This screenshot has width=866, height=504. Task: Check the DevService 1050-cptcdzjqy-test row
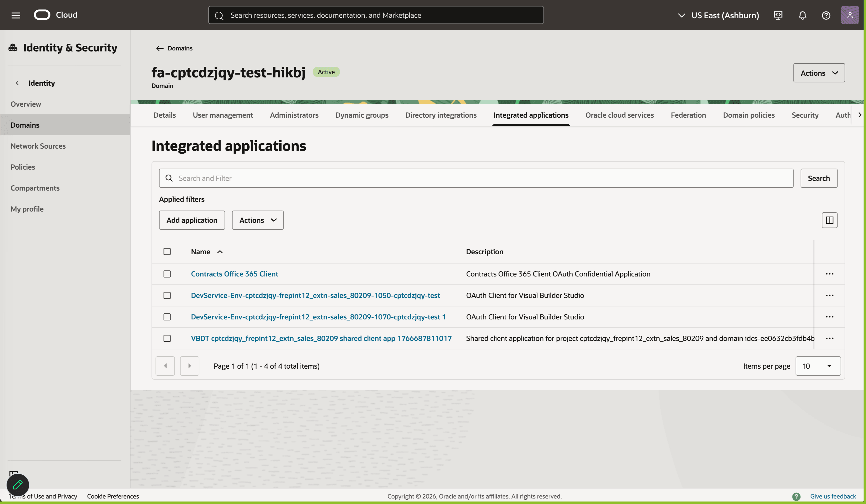pyautogui.click(x=167, y=295)
